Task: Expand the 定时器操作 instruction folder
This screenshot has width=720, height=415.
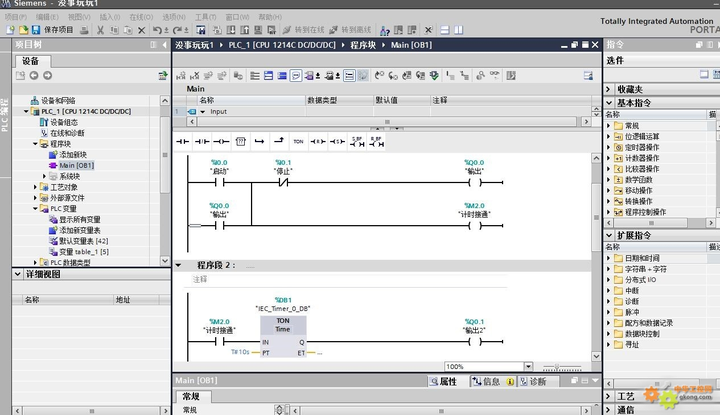Action: (x=608, y=147)
